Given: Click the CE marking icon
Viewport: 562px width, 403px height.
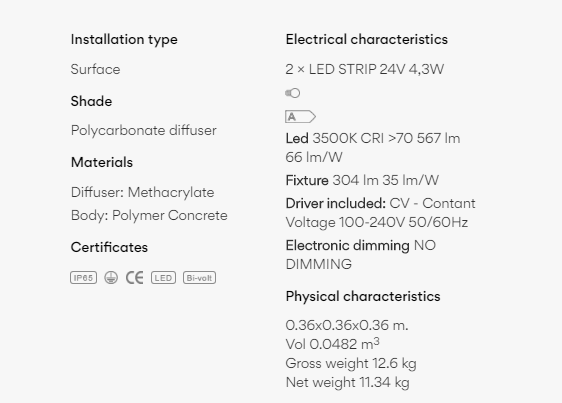Looking at the screenshot, I should tap(134, 278).
